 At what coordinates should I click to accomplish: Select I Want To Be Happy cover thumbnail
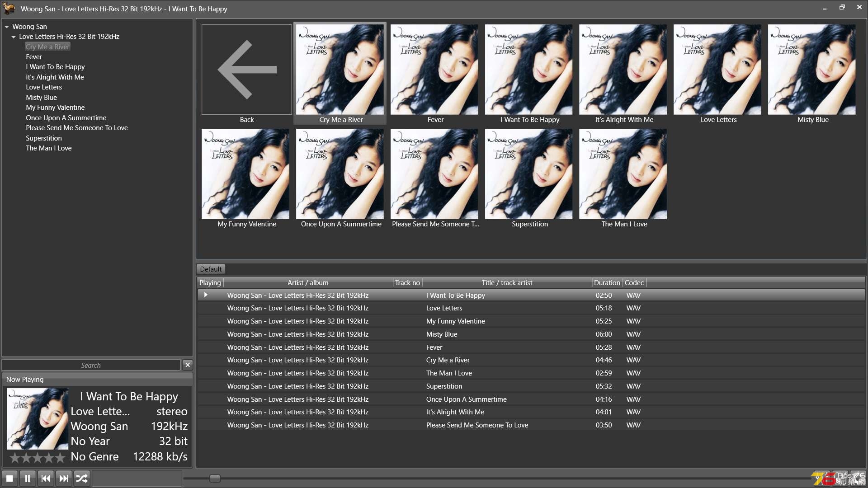click(529, 70)
